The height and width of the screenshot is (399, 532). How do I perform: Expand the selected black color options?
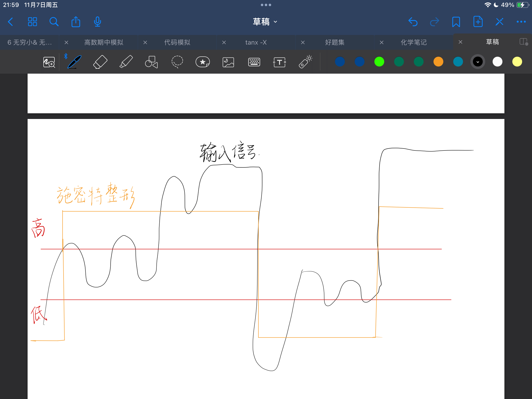[478, 62]
